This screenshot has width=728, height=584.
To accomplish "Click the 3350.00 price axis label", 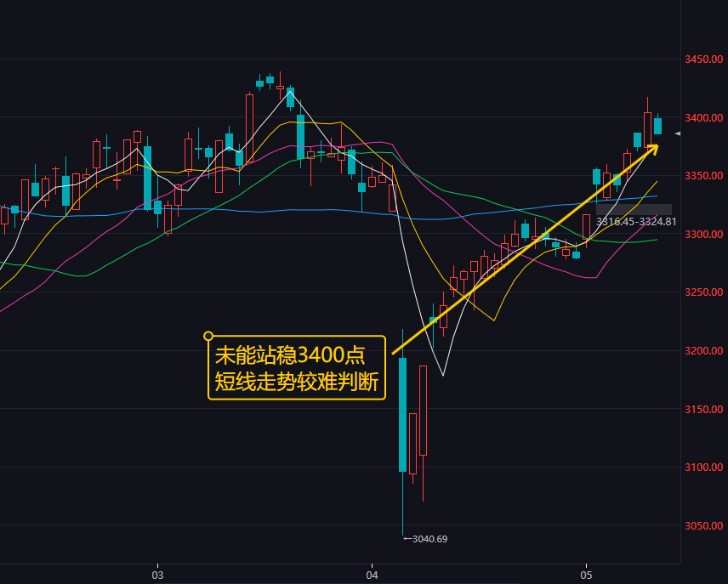I will coord(704,176).
